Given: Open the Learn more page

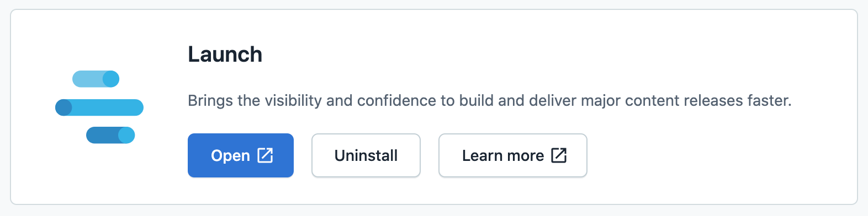Looking at the screenshot, I should (x=513, y=155).
